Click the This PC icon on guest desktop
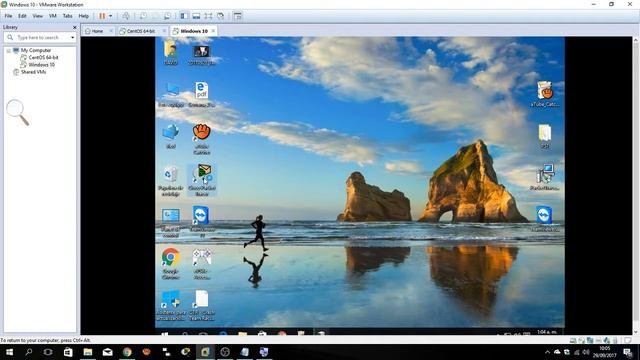This screenshot has height=360, width=640. pyautogui.click(x=171, y=94)
